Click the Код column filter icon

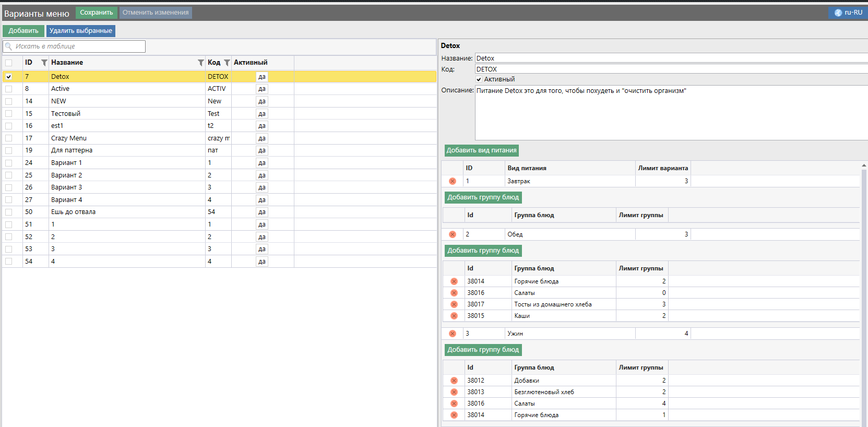(227, 63)
